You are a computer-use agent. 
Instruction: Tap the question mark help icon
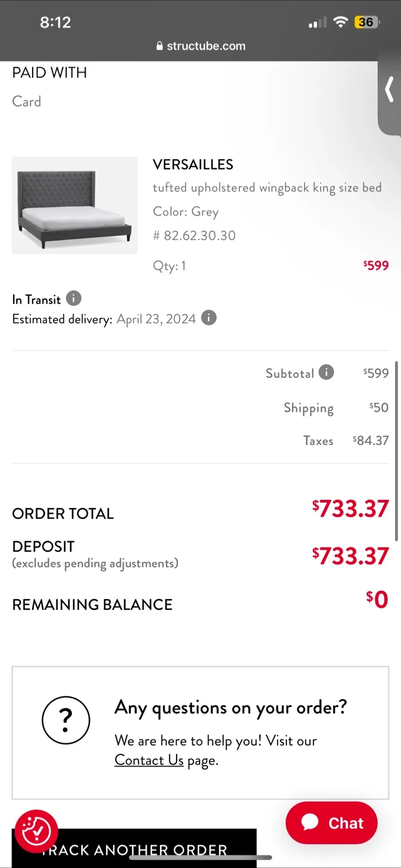66,720
